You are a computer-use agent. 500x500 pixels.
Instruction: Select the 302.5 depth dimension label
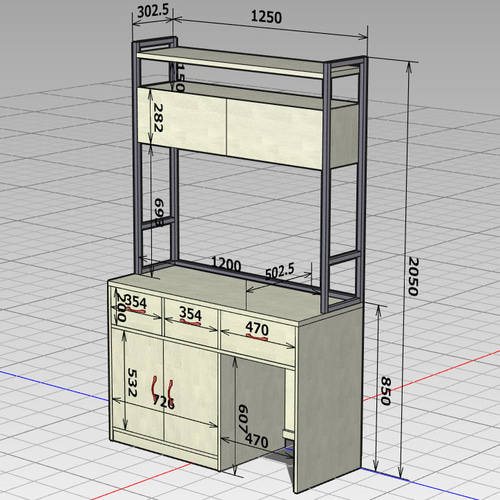pos(153,11)
